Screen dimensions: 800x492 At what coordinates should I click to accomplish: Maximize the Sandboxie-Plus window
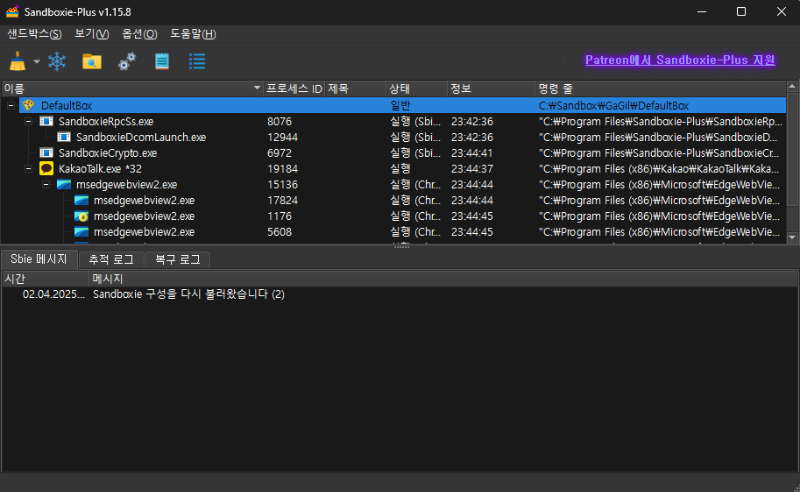tap(741, 11)
